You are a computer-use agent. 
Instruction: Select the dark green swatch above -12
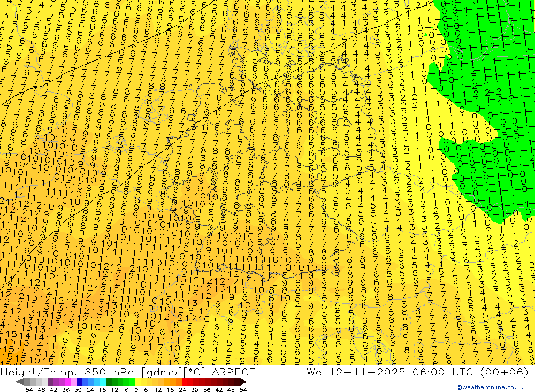[x=109, y=382]
